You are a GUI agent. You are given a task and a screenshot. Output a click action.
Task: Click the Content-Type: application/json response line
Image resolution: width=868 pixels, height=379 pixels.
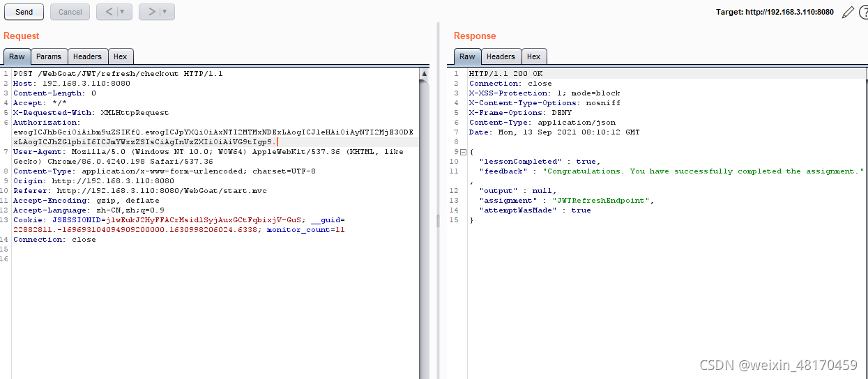pos(542,123)
